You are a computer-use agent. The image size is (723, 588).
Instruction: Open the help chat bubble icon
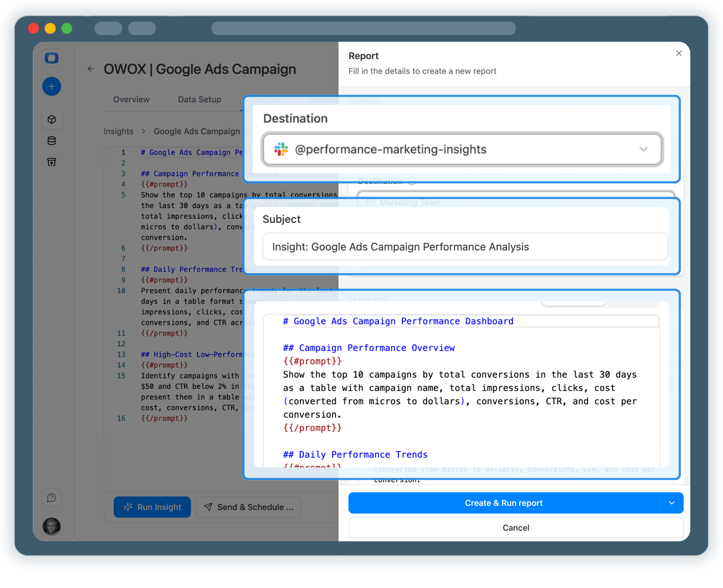[52, 497]
